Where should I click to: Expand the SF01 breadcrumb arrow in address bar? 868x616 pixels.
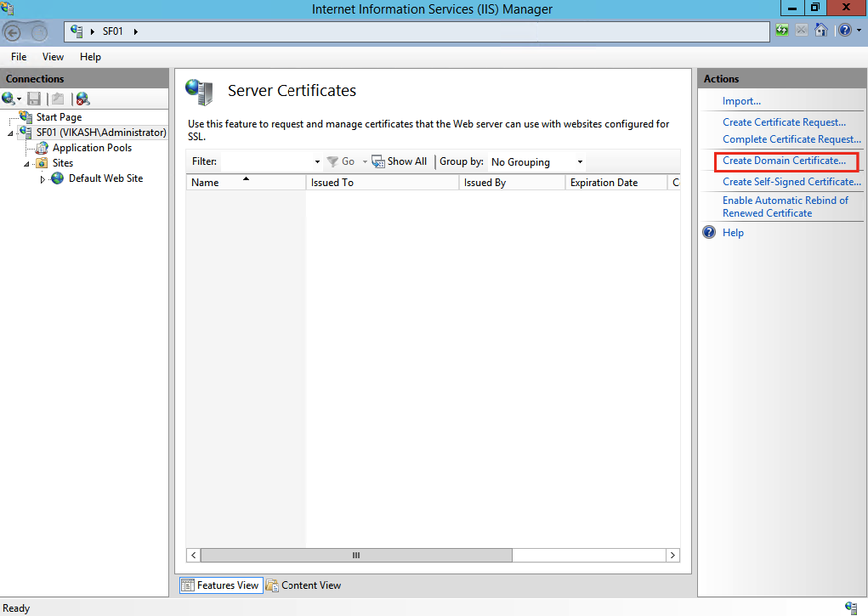[136, 31]
